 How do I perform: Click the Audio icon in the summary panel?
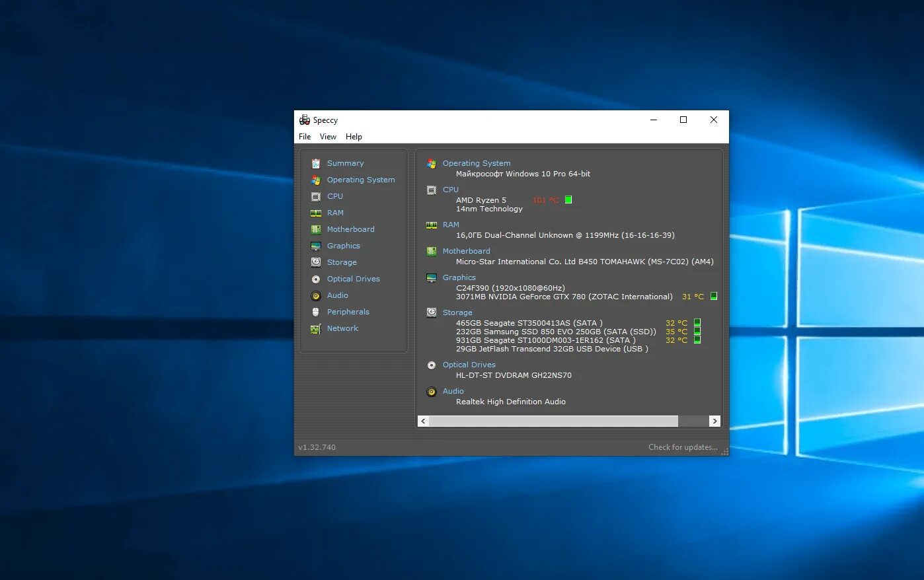click(x=432, y=391)
